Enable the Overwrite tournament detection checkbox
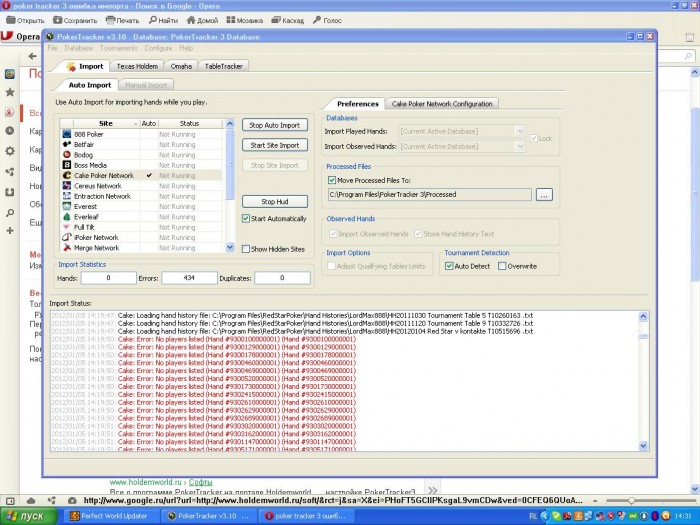Viewport: 700px width, 525px height. (501, 267)
